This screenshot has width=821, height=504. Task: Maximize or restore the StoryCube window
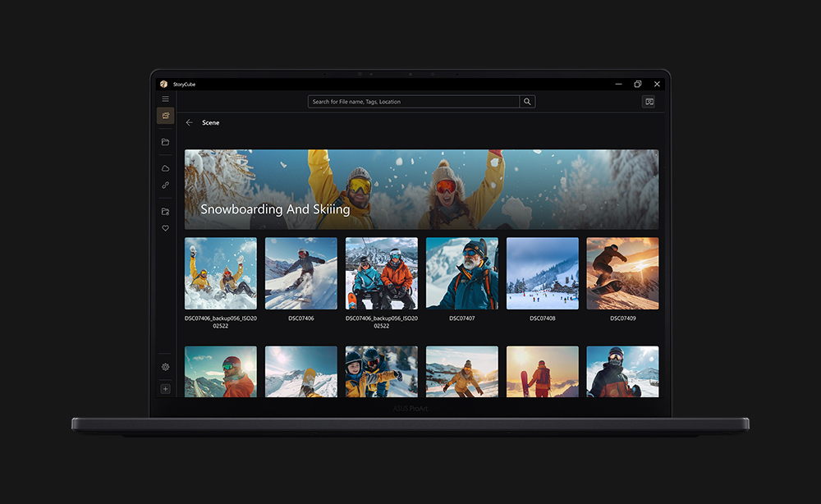click(x=637, y=84)
